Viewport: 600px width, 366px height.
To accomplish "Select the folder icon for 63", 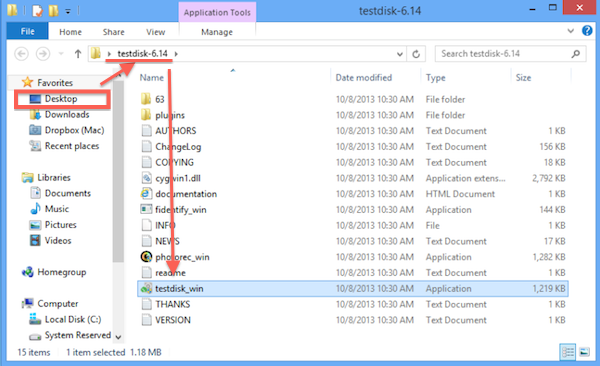I will tap(146, 99).
